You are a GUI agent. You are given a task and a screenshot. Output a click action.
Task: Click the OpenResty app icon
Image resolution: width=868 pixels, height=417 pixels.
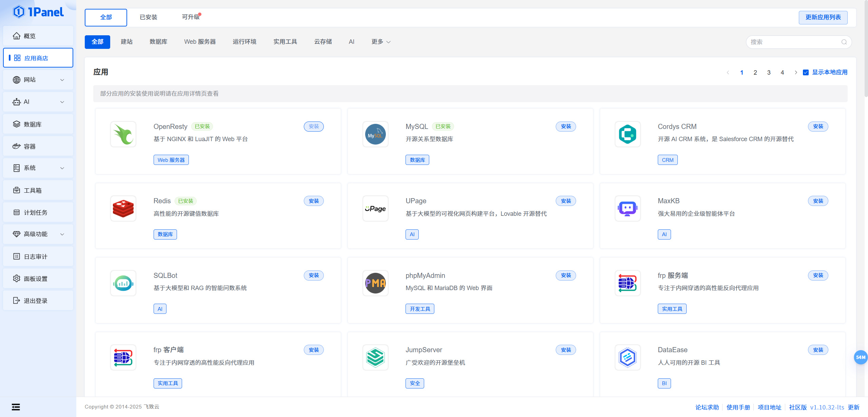(123, 134)
